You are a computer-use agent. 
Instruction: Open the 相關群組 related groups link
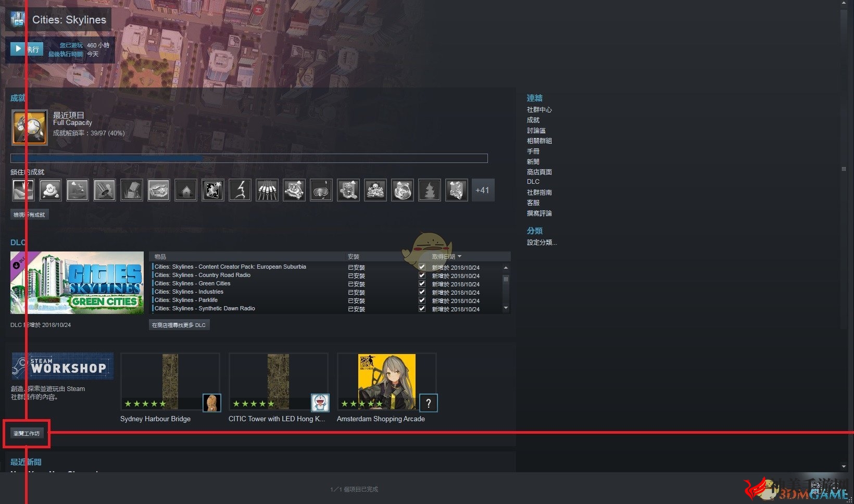tap(539, 141)
